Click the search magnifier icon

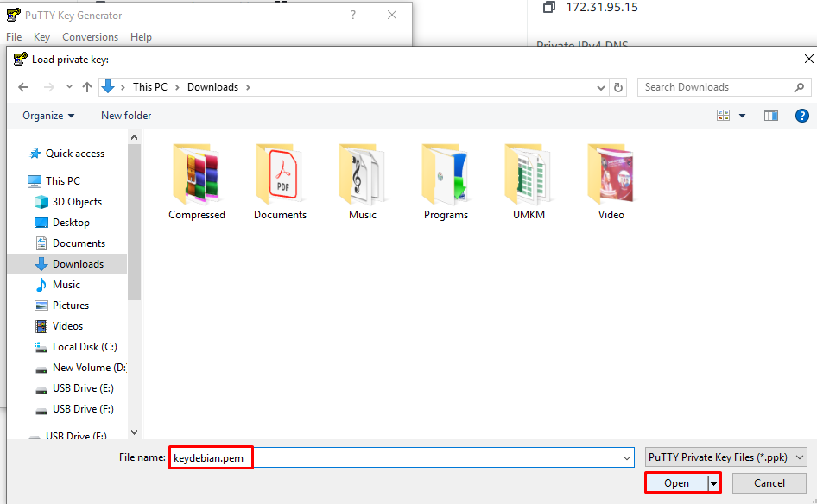[x=799, y=87]
